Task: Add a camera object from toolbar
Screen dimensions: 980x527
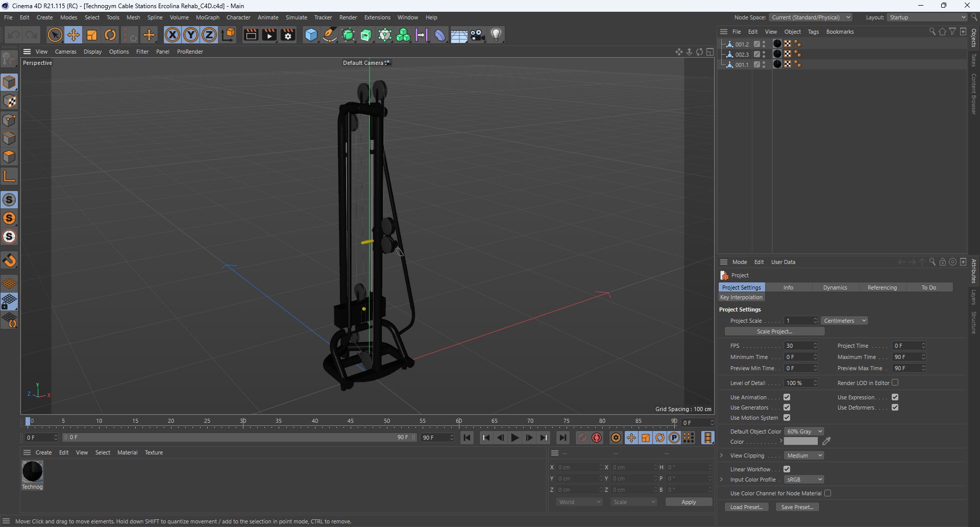Action: click(x=478, y=35)
